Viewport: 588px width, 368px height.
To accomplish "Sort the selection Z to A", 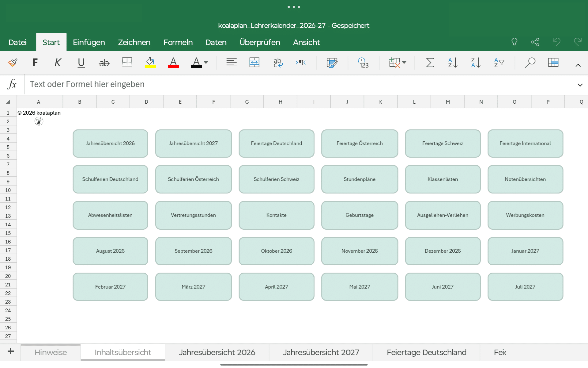I will tap(475, 63).
